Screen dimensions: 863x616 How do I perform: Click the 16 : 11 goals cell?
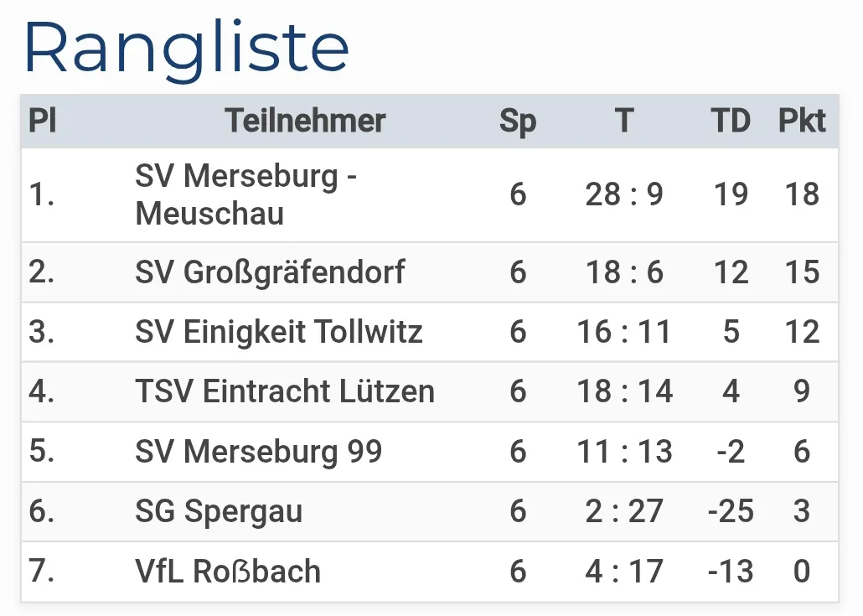624,332
